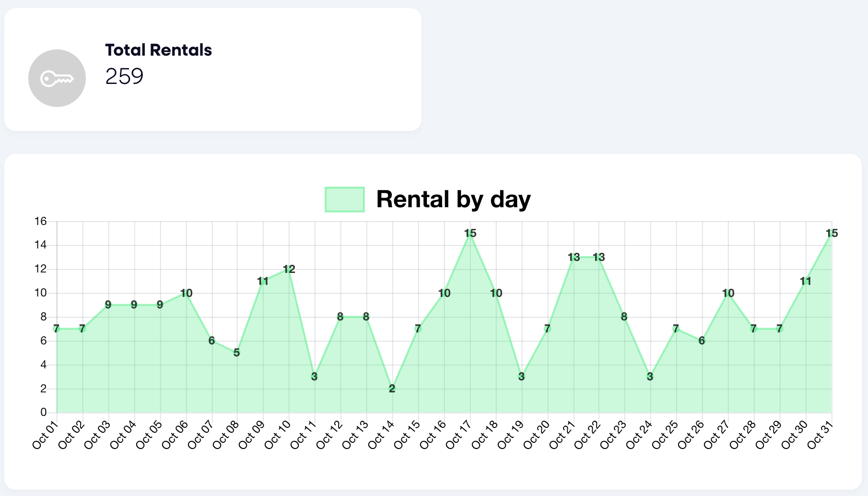This screenshot has width=868, height=496.
Task: Click the Oct 24 data point labeled 3
Action: click(x=650, y=377)
